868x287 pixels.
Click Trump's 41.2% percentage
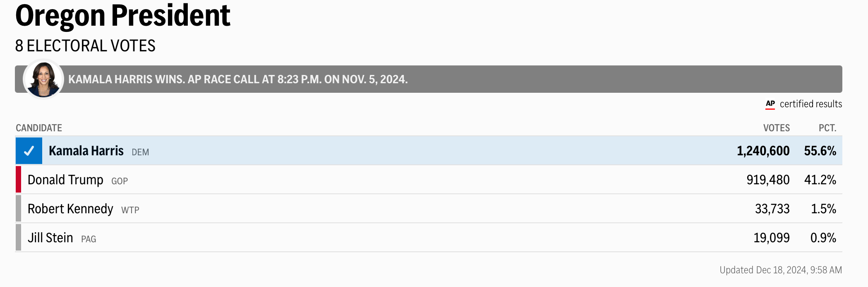pos(820,180)
